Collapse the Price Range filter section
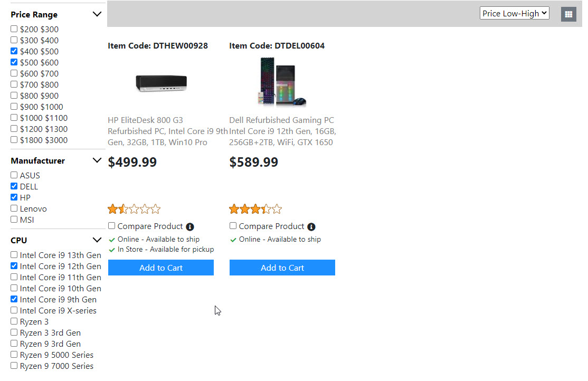The width and height of the screenshot is (588, 381). pyautogui.click(x=97, y=14)
